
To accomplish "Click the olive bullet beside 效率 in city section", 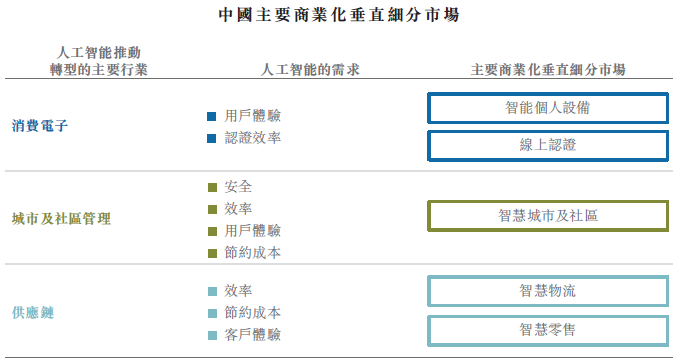I will pyautogui.click(x=213, y=210).
